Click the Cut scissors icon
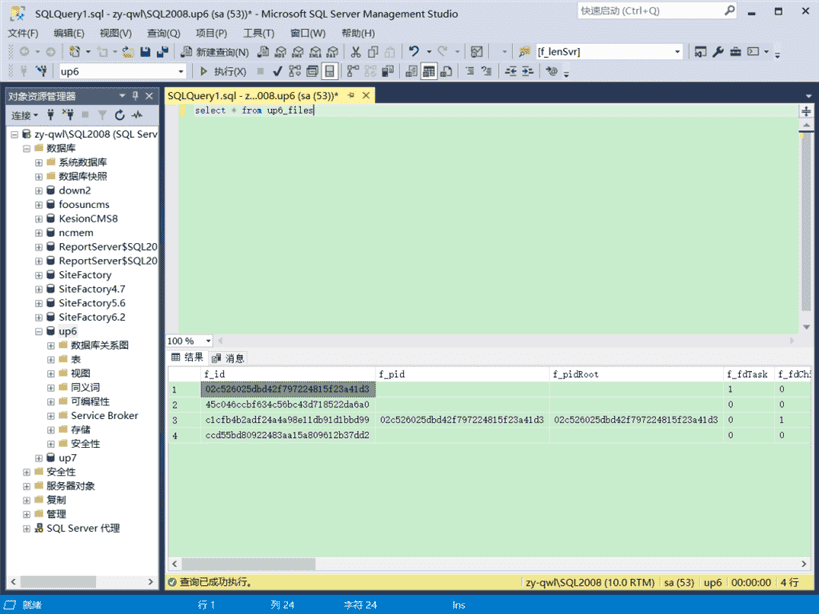 [356, 52]
